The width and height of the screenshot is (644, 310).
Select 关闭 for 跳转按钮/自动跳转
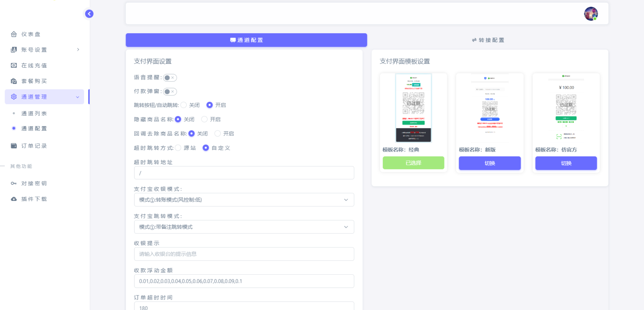[x=184, y=105]
